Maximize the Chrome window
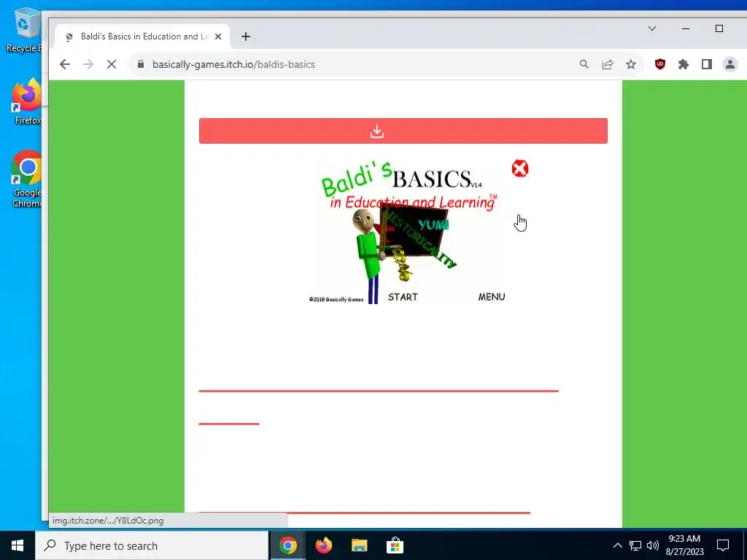 click(719, 28)
